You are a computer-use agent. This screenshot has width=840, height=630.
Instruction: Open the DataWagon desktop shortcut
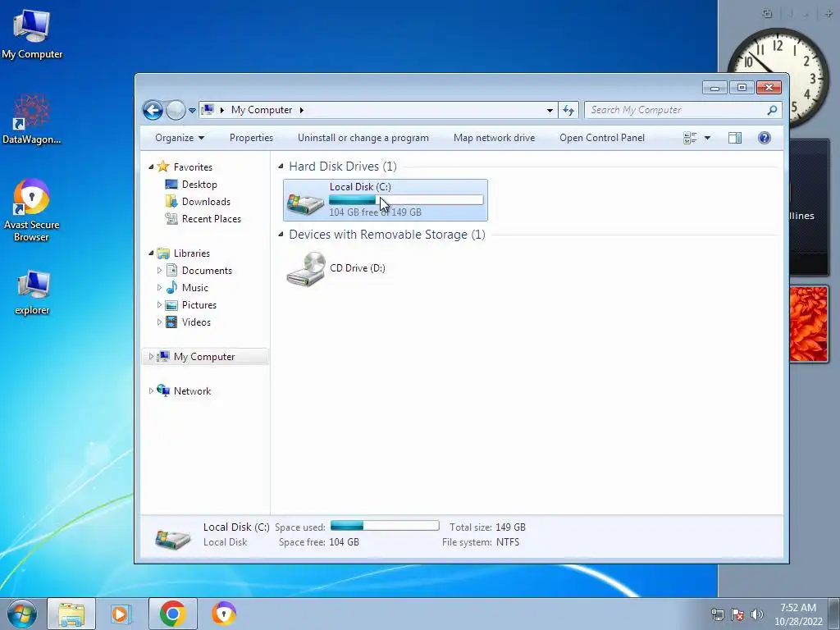32,120
